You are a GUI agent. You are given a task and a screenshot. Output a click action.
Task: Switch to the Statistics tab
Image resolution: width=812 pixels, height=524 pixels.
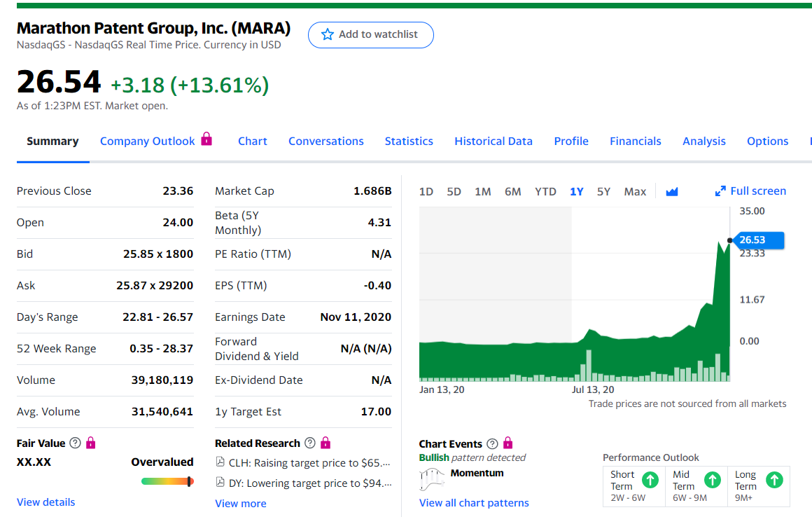click(x=409, y=141)
